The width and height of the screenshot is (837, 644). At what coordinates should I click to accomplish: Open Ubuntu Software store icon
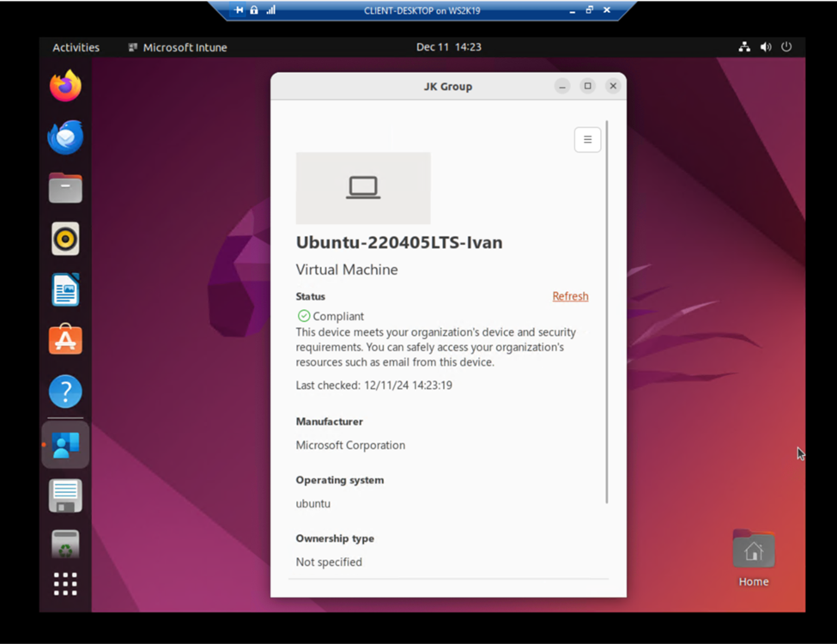click(x=65, y=340)
